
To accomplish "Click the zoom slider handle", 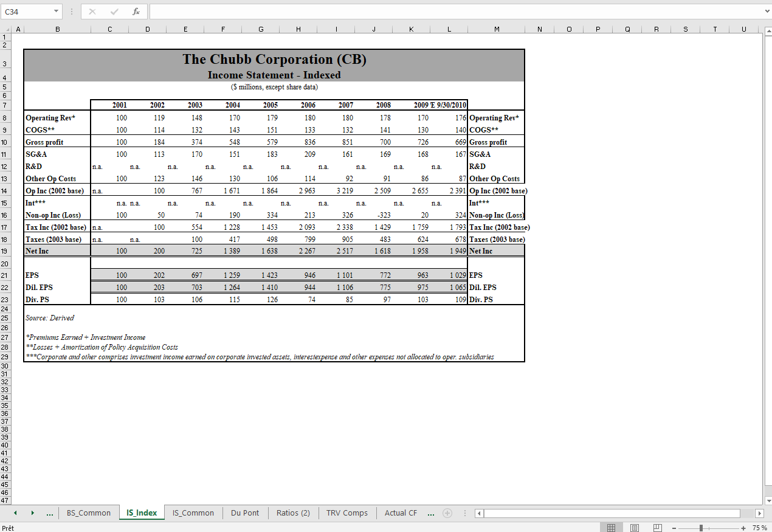I will tap(701, 528).
